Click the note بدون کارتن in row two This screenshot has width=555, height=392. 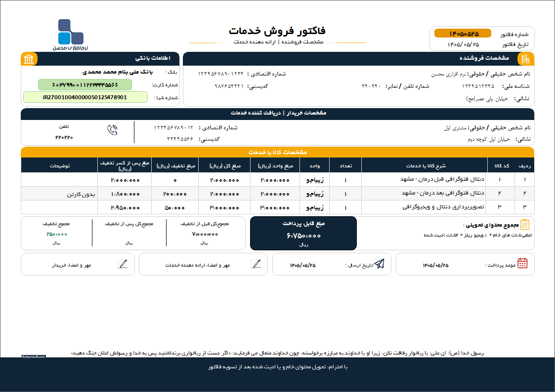(x=81, y=195)
